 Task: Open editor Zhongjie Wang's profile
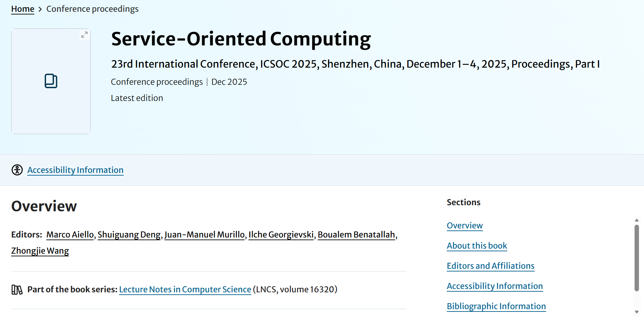pyautogui.click(x=40, y=251)
